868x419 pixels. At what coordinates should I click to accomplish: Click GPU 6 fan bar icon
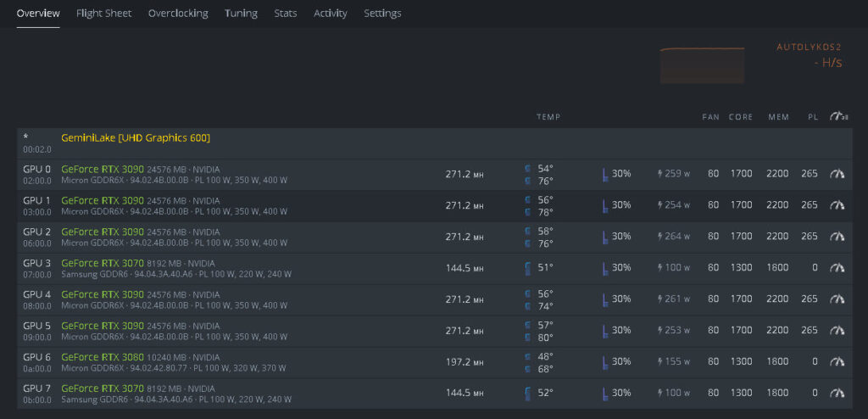[605, 362]
